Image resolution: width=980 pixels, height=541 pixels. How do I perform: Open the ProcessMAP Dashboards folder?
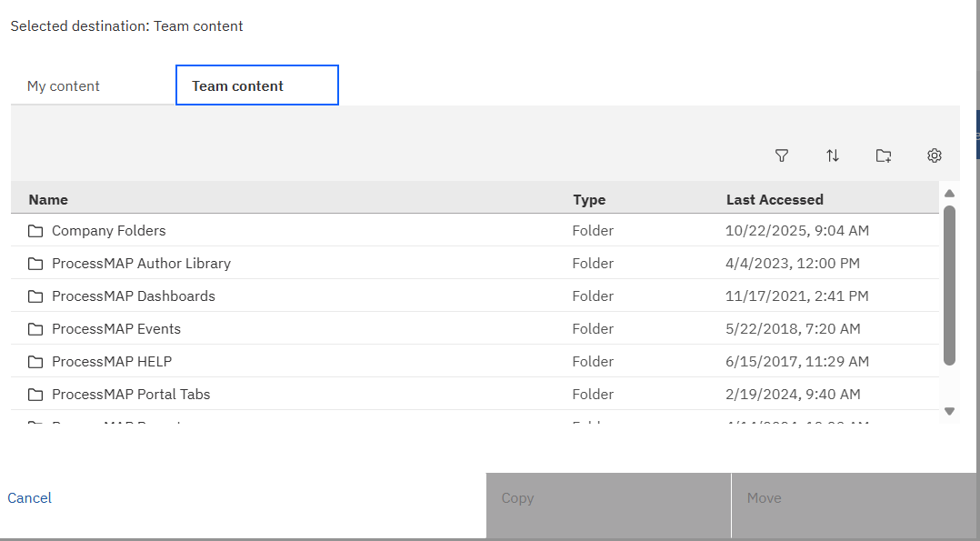[133, 296]
